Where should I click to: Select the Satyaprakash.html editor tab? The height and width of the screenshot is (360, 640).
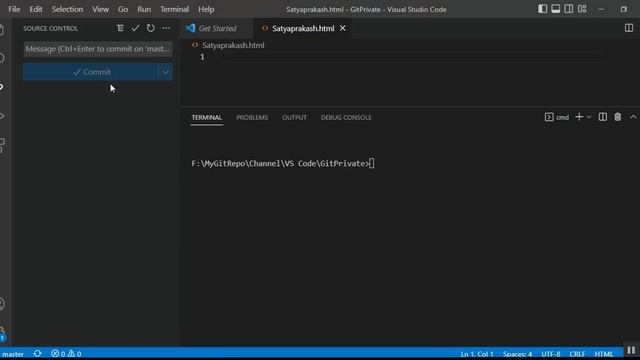(x=303, y=28)
